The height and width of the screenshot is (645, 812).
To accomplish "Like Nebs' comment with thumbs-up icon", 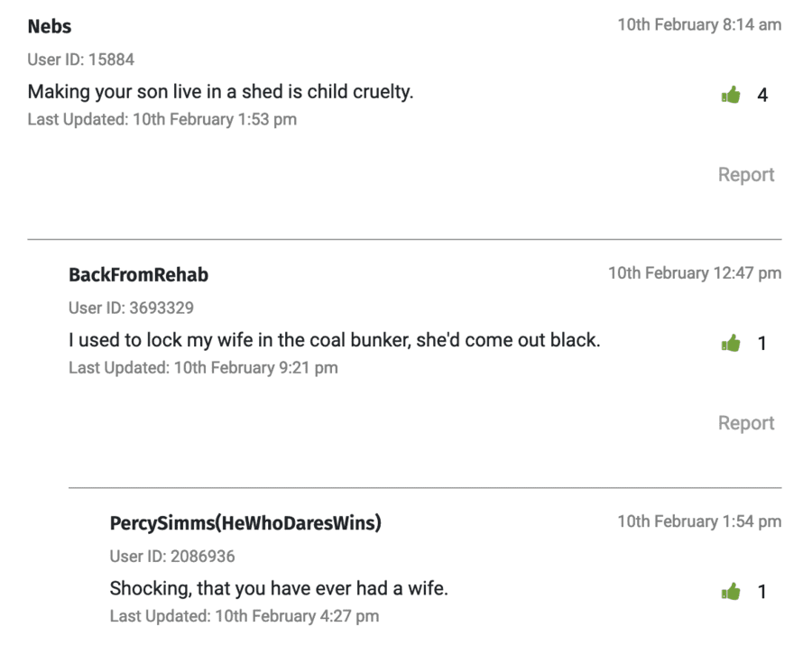I will tap(730, 95).
